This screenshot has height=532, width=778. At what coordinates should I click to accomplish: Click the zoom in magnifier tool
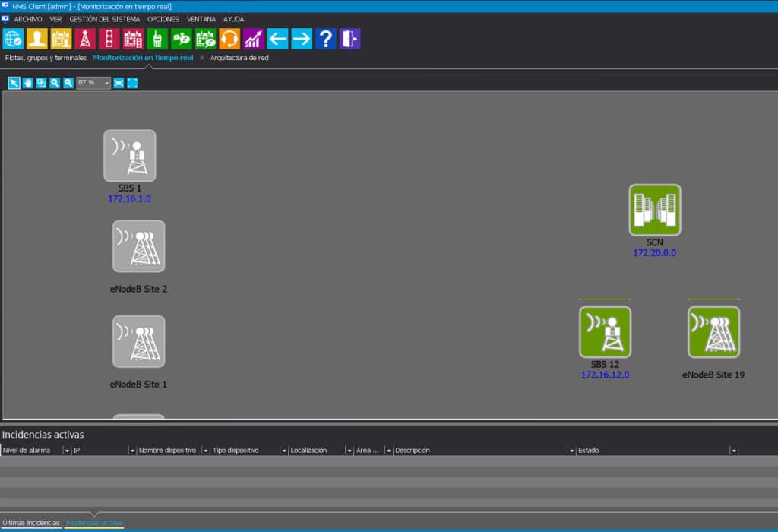(x=55, y=83)
